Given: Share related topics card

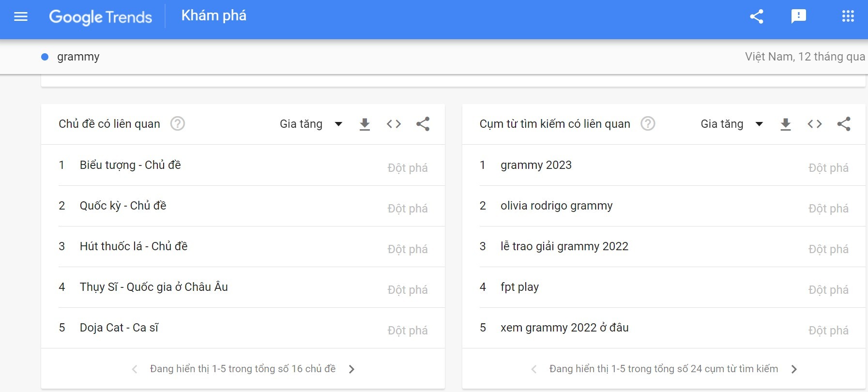Looking at the screenshot, I should click(x=423, y=124).
